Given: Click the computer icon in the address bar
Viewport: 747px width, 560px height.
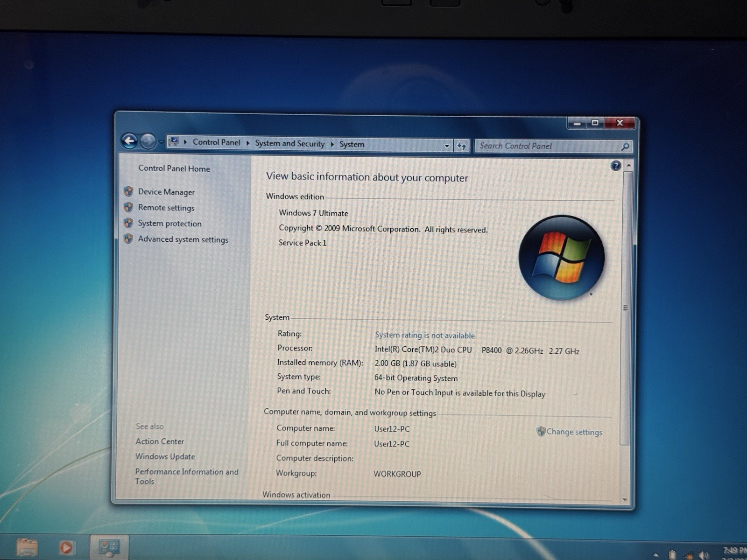Looking at the screenshot, I should tap(174, 141).
